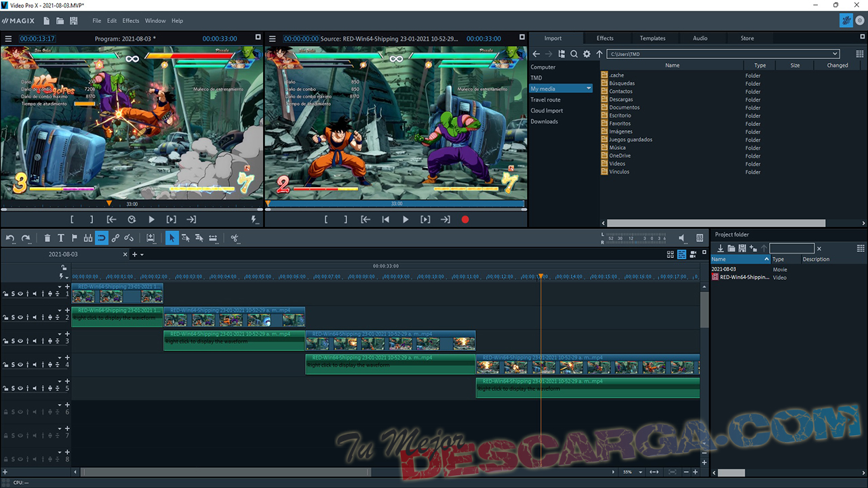This screenshot has width=868, height=488.
Task: Click the speaker volume icon near peak meter
Action: click(x=682, y=238)
